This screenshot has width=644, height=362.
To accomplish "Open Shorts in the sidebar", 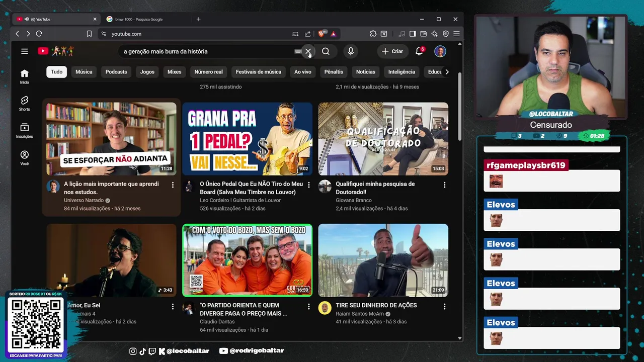I will (x=24, y=103).
